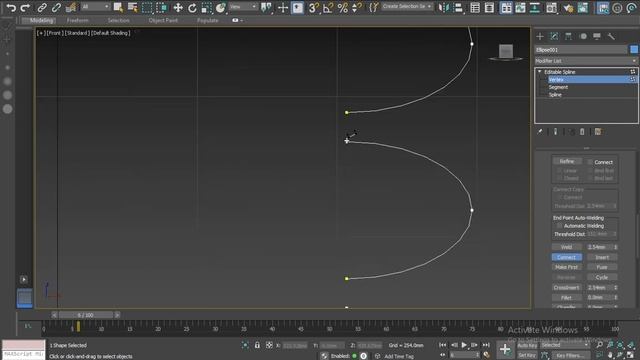Open the Object Paint ribbon tab
640x360 pixels.
[163, 20]
